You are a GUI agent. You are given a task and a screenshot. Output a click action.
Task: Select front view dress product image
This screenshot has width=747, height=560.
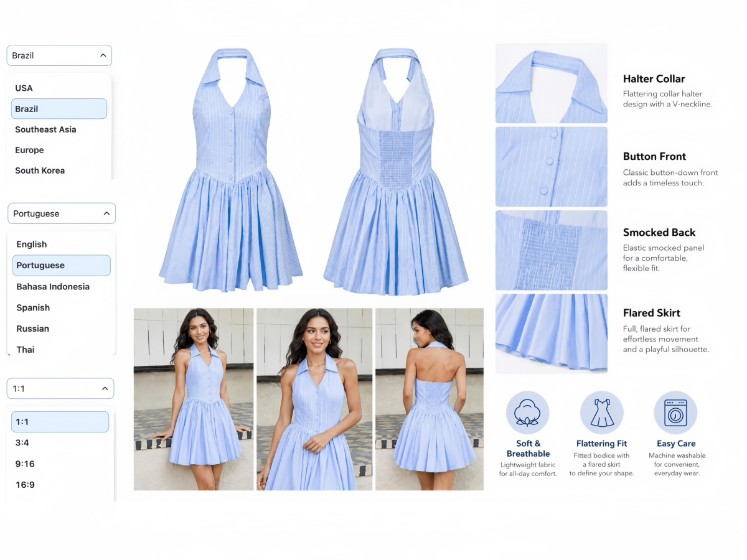(232, 169)
